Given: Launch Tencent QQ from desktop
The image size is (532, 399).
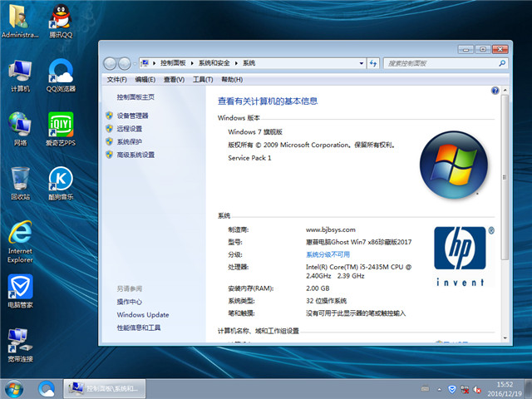Looking at the screenshot, I should (x=61, y=20).
